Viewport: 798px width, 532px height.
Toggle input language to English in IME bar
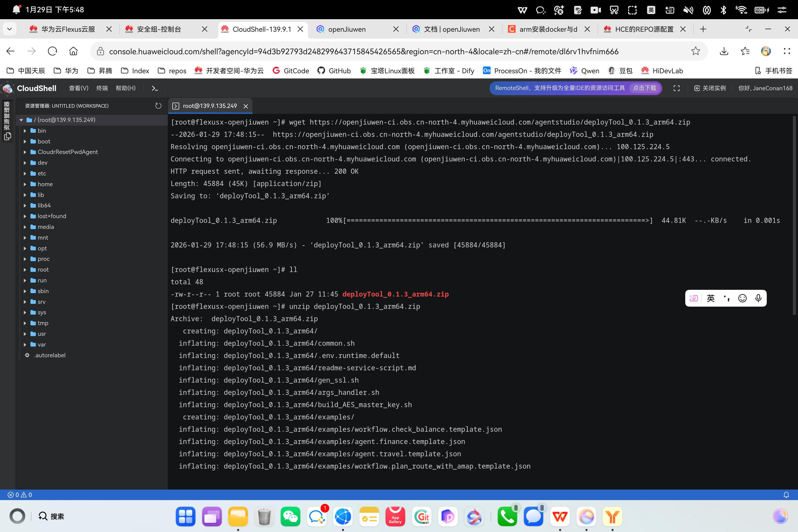[711, 298]
